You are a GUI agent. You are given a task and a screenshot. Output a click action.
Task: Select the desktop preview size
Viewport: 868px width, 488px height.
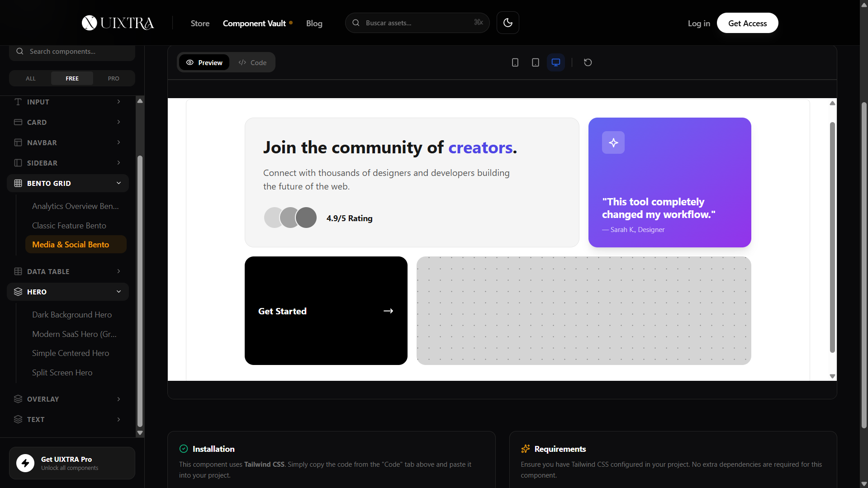click(x=555, y=62)
